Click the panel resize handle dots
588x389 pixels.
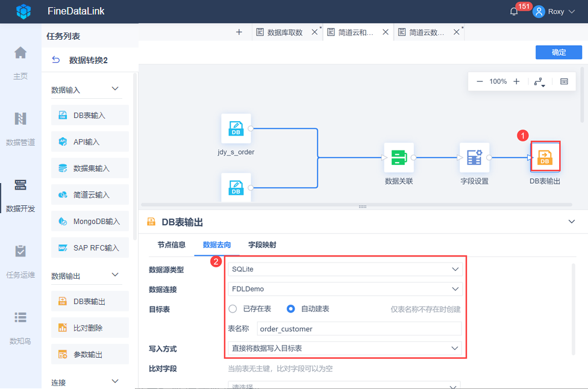363,207
